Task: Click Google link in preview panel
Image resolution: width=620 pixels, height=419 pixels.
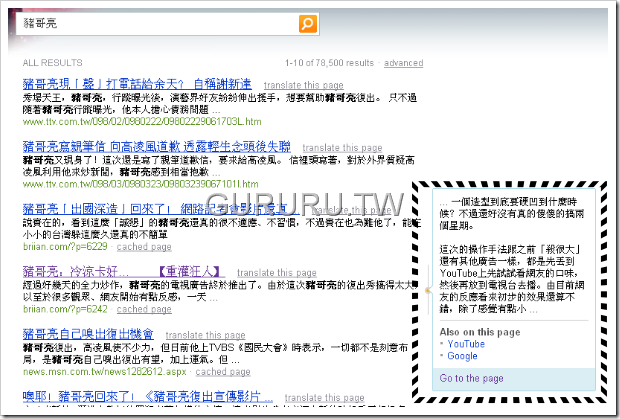Action: click(462, 356)
